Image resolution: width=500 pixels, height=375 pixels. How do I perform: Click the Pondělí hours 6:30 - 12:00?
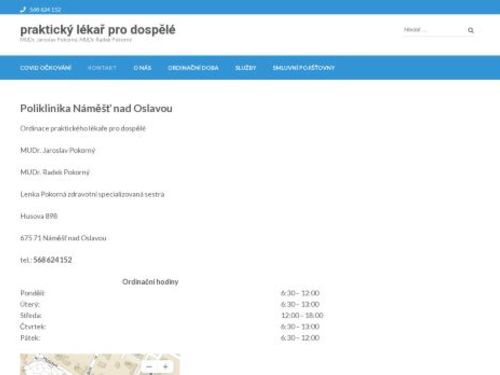click(300, 293)
